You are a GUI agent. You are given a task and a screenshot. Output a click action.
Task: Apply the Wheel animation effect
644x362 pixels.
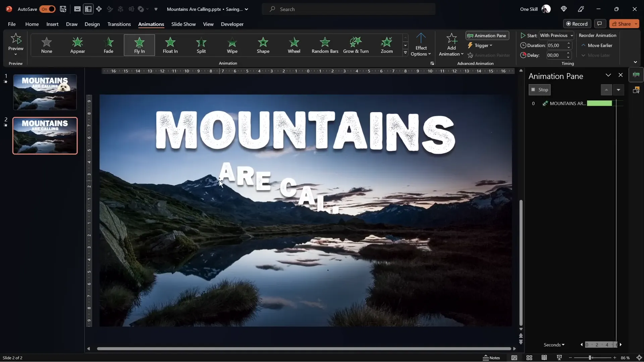coord(294,45)
